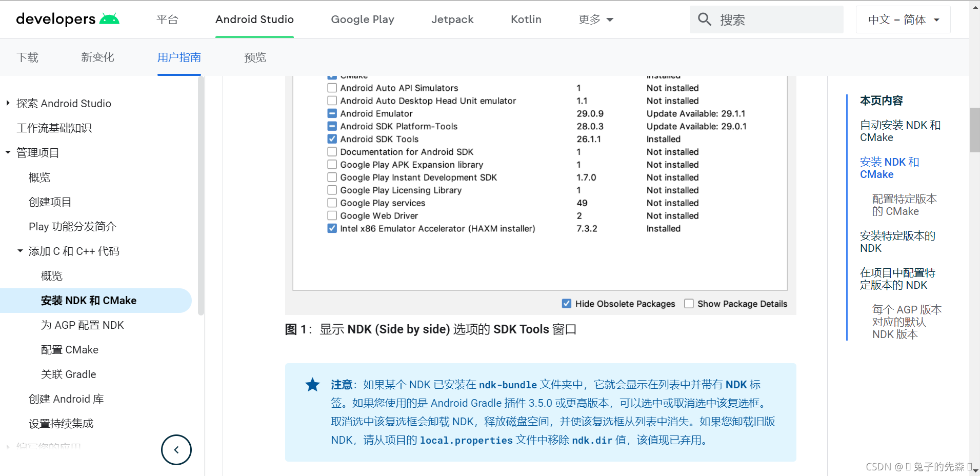This screenshot has width=980, height=476.
Task: Open 创建项目 in sidebar
Action: coord(50,202)
